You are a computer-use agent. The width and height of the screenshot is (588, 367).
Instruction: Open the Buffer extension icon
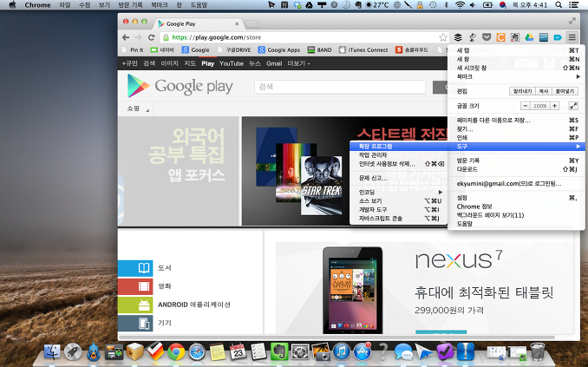[x=458, y=37]
